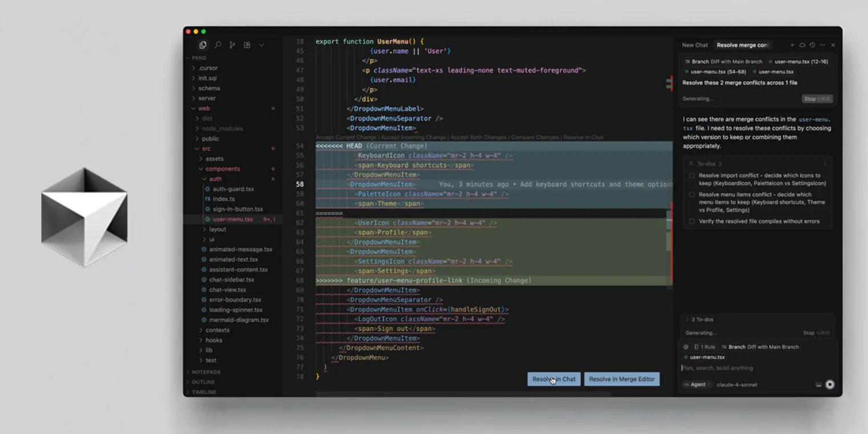Click the Resolve in Merge Editor button

coord(622,379)
